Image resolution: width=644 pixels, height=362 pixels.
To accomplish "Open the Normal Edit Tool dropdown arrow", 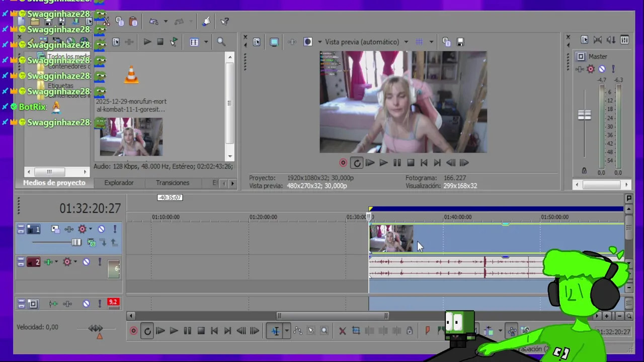I will tap(286, 331).
